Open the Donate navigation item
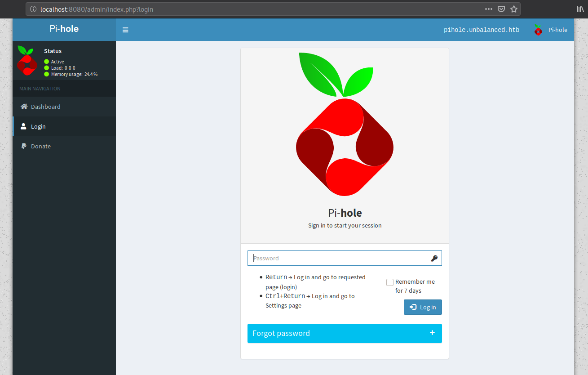Viewport: 588px width, 375px height. pos(64,146)
